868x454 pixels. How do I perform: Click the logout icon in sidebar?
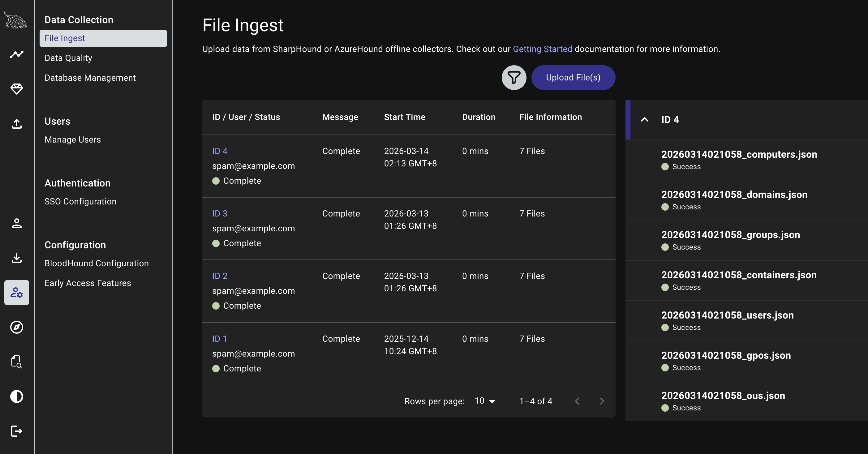pos(16,431)
